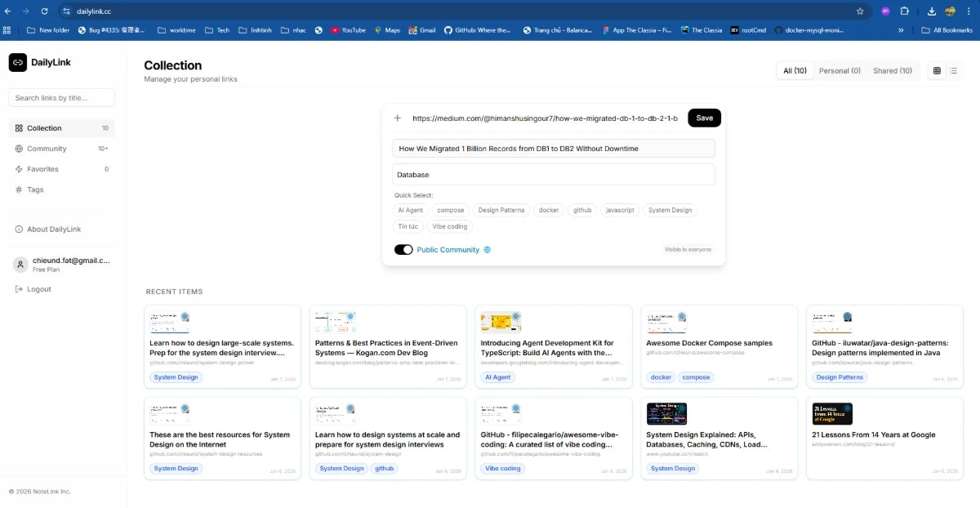Click the DailyLink logo icon
Image resolution: width=980 pixels, height=508 pixels.
(x=18, y=62)
